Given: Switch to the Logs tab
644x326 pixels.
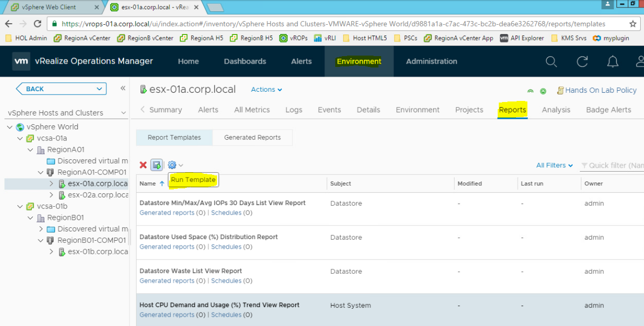Looking at the screenshot, I should tap(294, 110).
